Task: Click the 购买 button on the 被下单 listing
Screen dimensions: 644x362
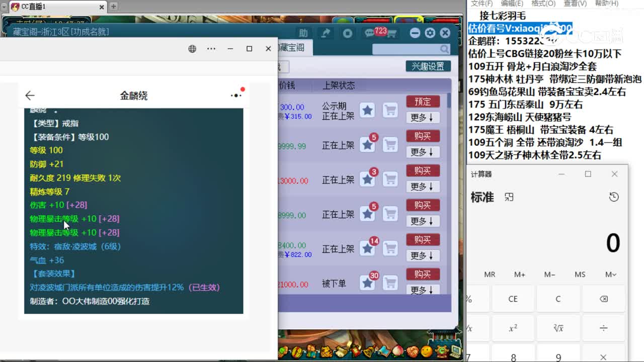Action: pyautogui.click(x=422, y=274)
